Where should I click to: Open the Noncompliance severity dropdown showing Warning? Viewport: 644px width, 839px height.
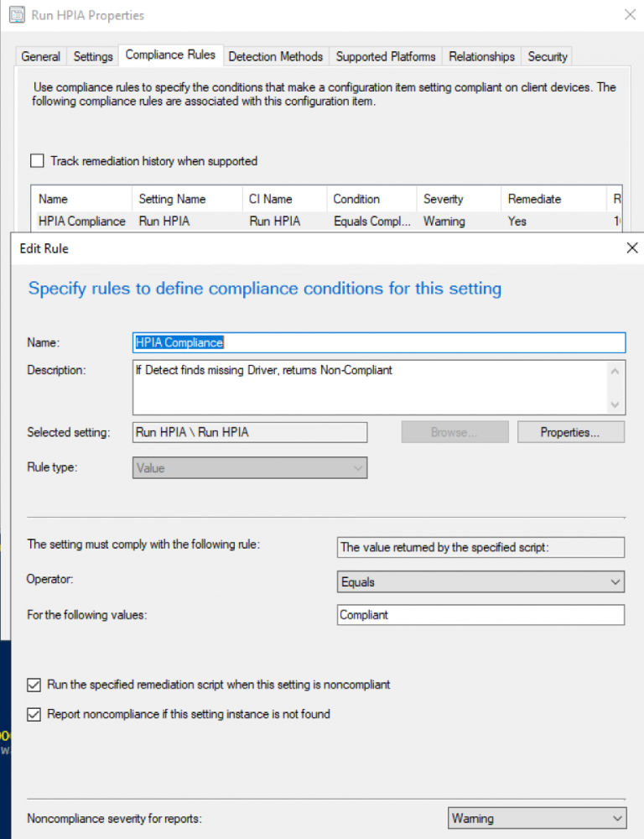coord(537,818)
